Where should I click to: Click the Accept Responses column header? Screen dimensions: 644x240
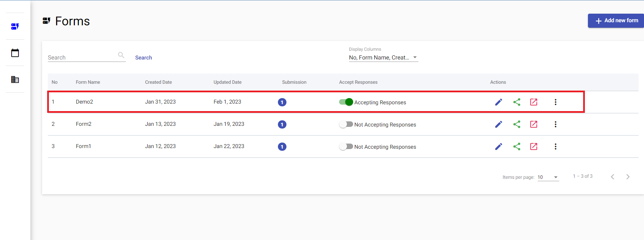[358, 82]
